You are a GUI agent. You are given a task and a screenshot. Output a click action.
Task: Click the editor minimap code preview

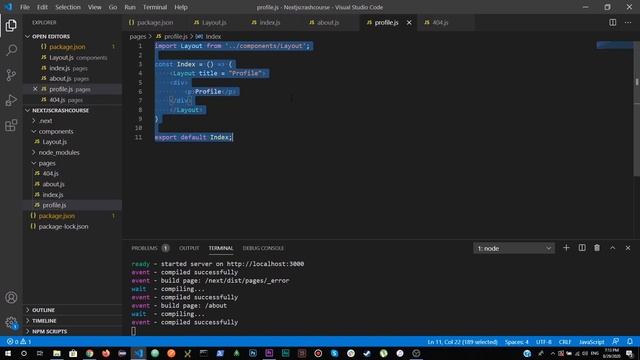pyautogui.click(x=615, y=45)
